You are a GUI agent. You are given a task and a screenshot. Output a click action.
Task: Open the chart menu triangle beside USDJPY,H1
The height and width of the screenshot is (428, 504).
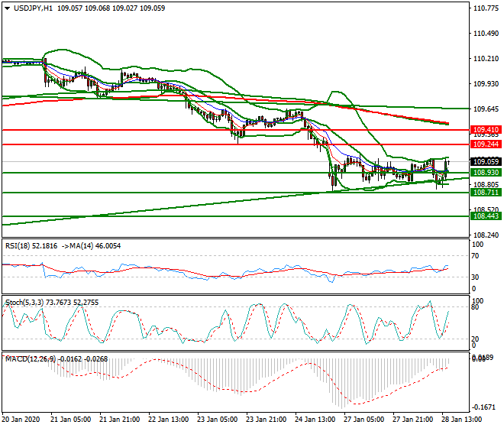point(7,8)
